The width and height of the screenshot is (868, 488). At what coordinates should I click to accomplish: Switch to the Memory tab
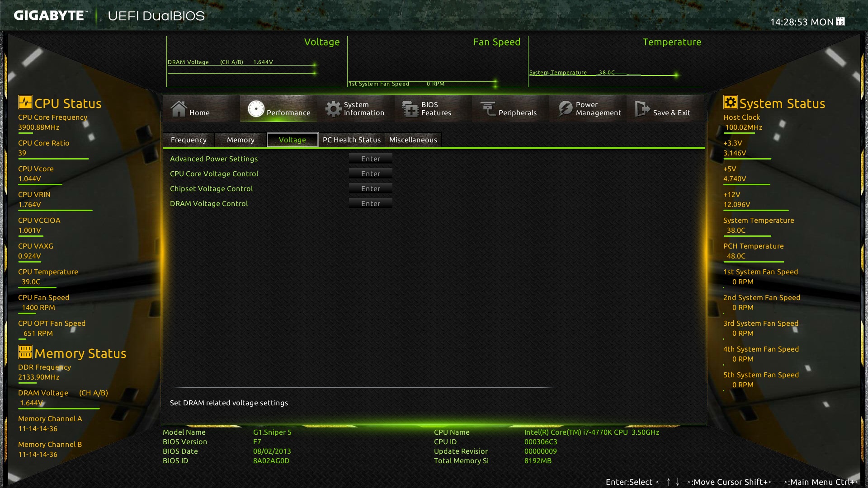[x=241, y=140]
